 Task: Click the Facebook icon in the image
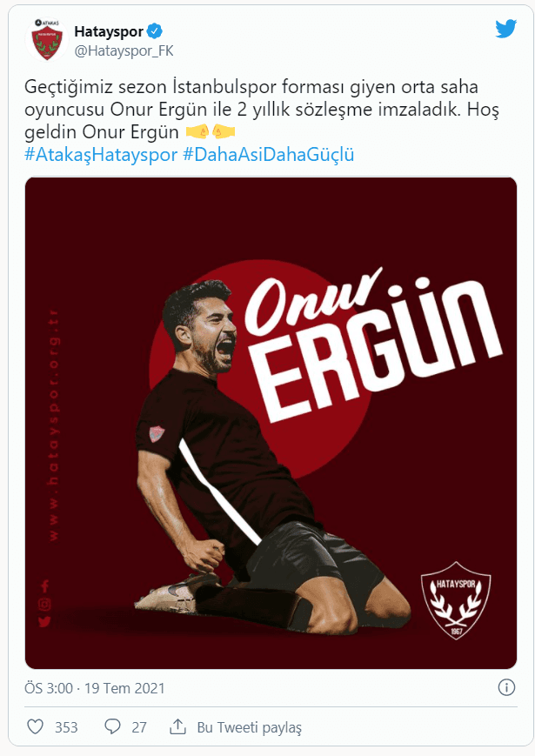click(45, 586)
